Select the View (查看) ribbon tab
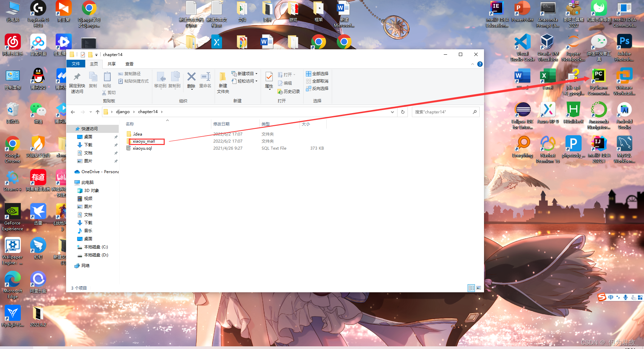 pyautogui.click(x=129, y=64)
